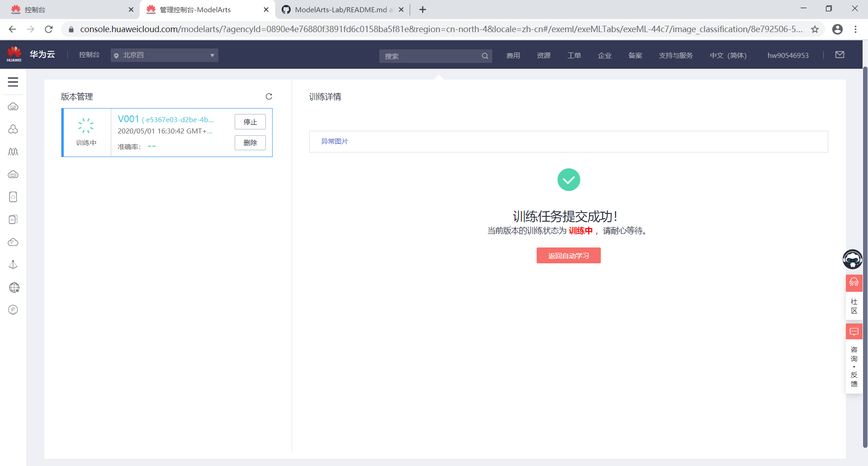Open the hw90546953 account menu
Image resolution: width=868 pixels, height=466 pixels.
click(788, 55)
